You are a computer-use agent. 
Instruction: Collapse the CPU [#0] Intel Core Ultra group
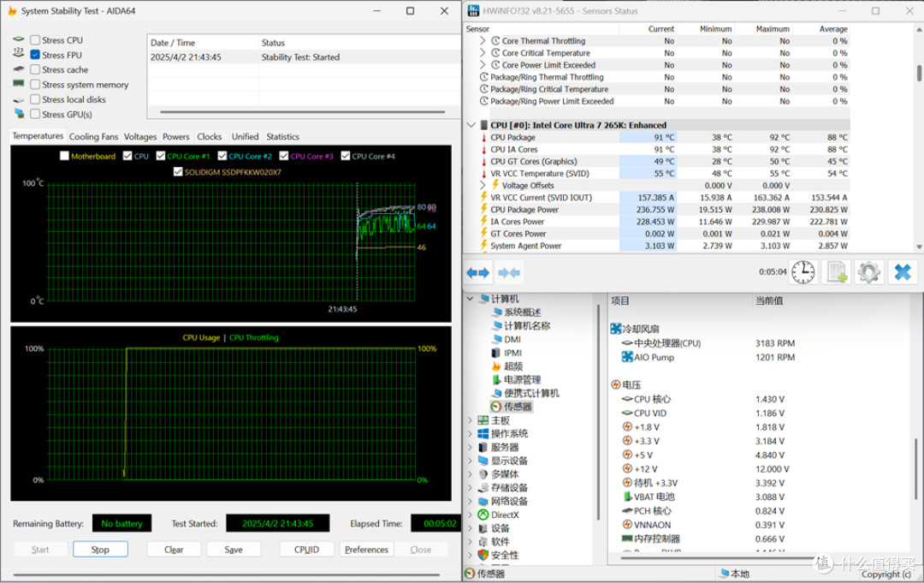471,125
